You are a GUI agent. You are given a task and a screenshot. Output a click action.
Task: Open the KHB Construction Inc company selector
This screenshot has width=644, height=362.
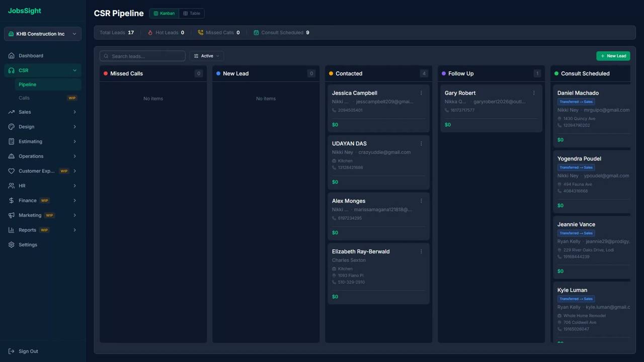click(43, 34)
